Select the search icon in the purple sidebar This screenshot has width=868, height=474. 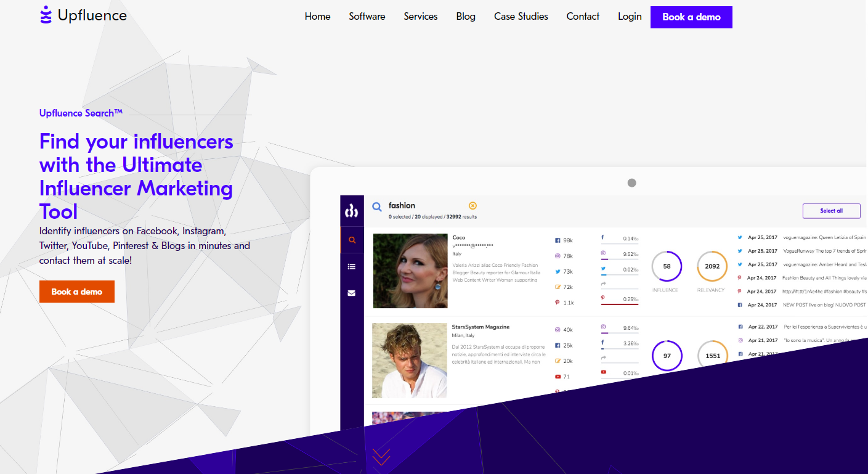(352, 240)
